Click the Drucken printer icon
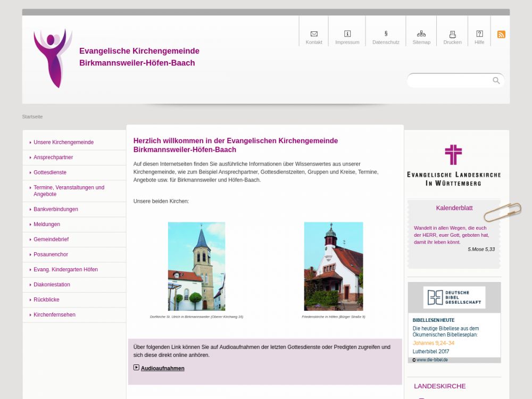532x399 pixels. click(453, 34)
